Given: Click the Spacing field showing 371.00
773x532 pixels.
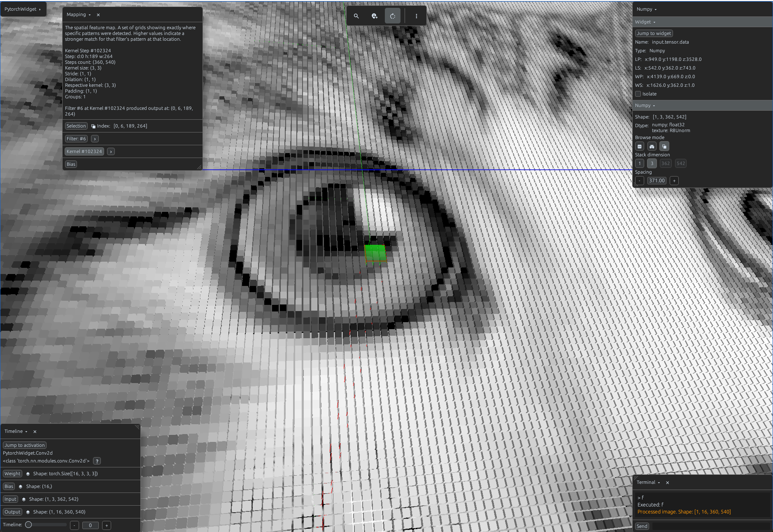Looking at the screenshot, I should pos(657,181).
